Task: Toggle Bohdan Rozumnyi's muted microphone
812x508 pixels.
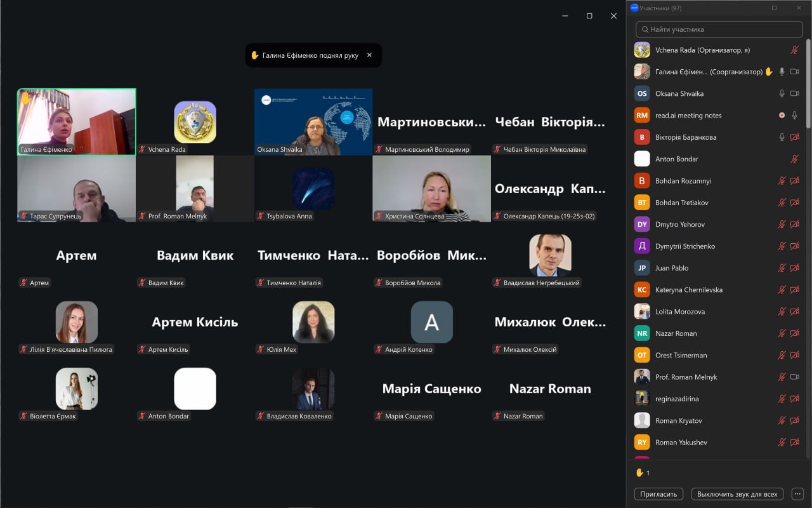Action: [782, 181]
